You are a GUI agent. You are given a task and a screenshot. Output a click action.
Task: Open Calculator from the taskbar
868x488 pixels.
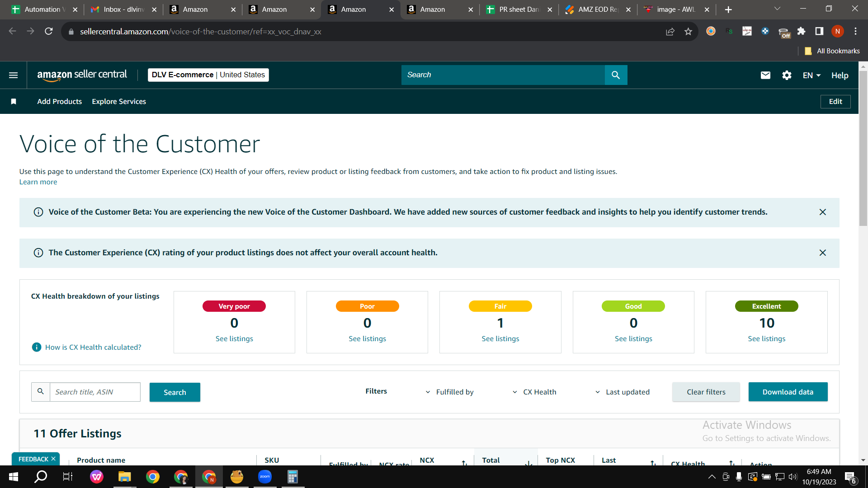[x=293, y=477]
